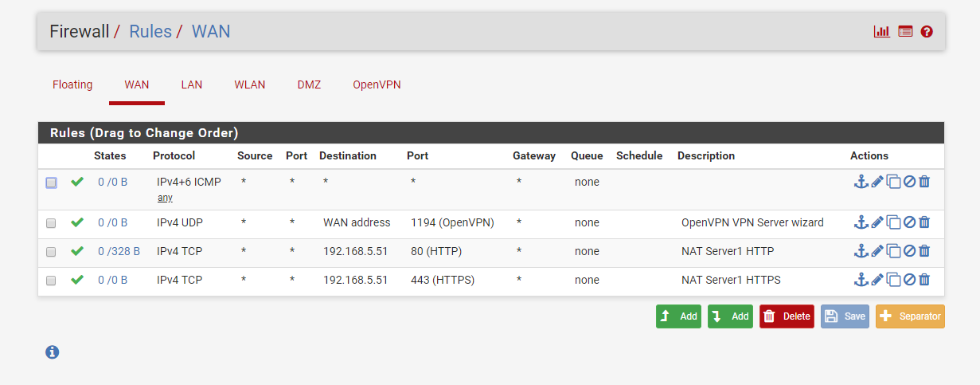Screen dimensions: 980x385
Task: Select the checkbox for the ICMP rule
Action: click(51, 183)
